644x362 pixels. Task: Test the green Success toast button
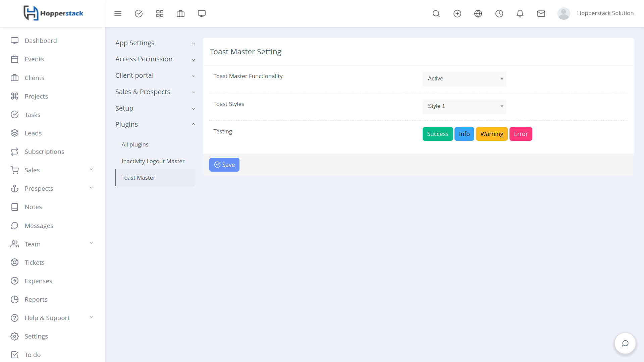[x=437, y=134]
